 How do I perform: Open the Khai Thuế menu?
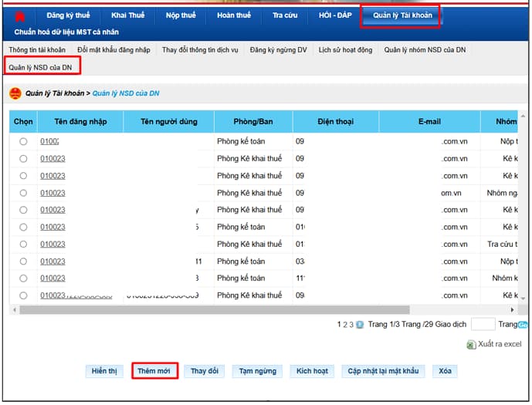[x=128, y=15]
